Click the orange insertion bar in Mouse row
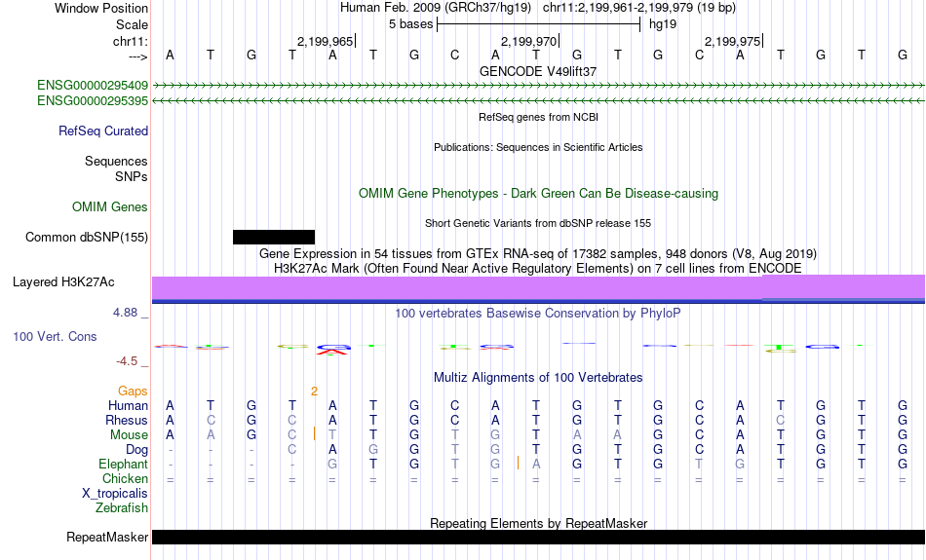926x560 pixels. [314, 434]
